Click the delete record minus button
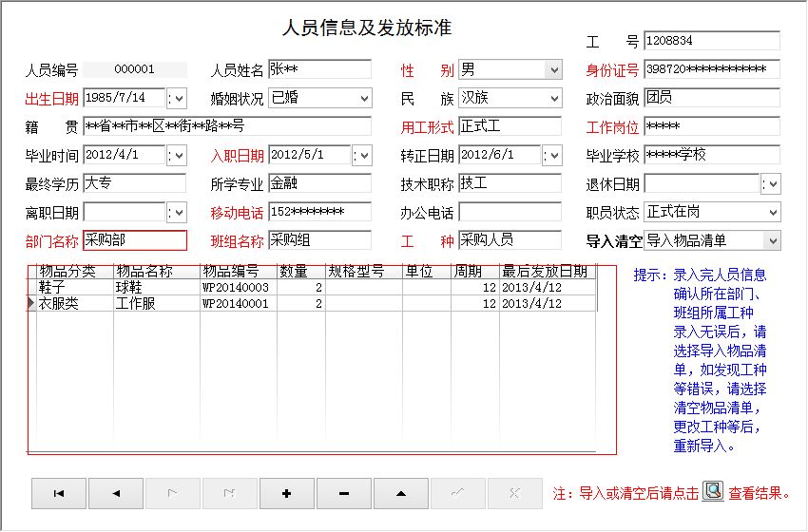 pos(343,493)
